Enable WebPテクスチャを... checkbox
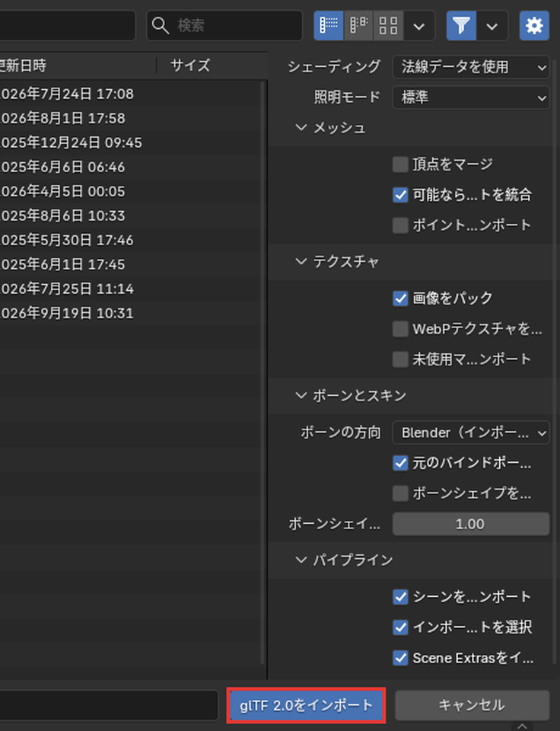Screen dimensions: 560x731 point(400,329)
